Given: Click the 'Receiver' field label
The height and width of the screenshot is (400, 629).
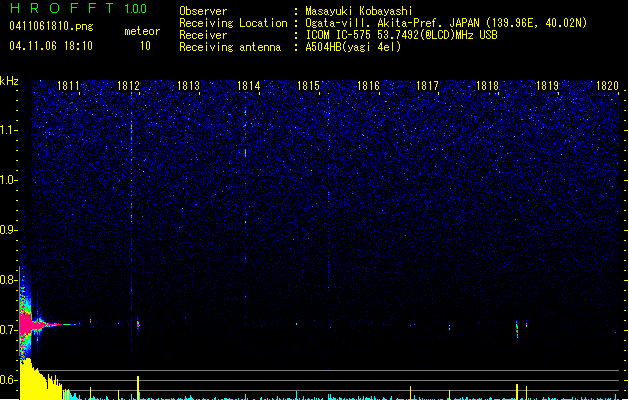Looking at the screenshot, I should pyautogui.click(x=203, y=35).
